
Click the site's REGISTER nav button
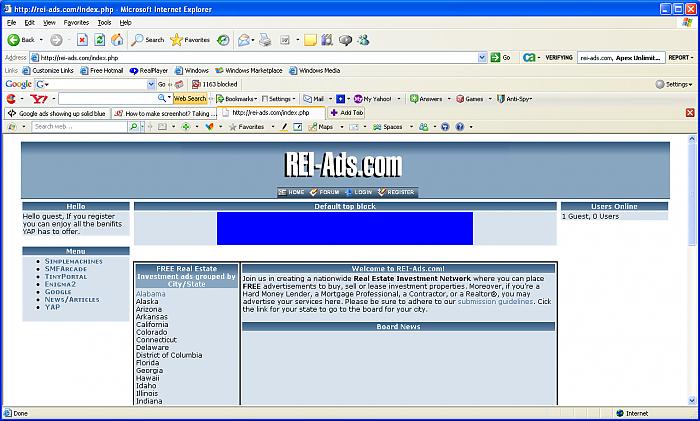click(x=396, y=192)
